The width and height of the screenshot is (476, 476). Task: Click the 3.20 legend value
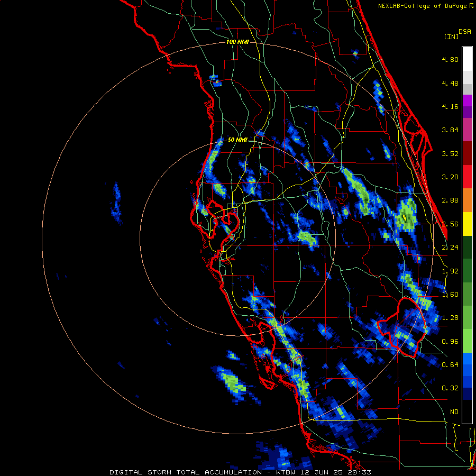click(x=450, y=177)
